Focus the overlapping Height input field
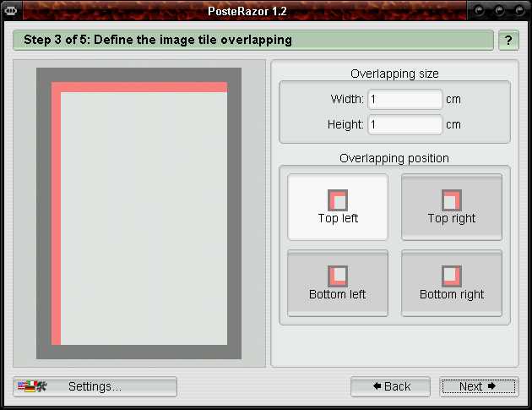This screenshot has width=532, height=410. [x=404, y=124]
